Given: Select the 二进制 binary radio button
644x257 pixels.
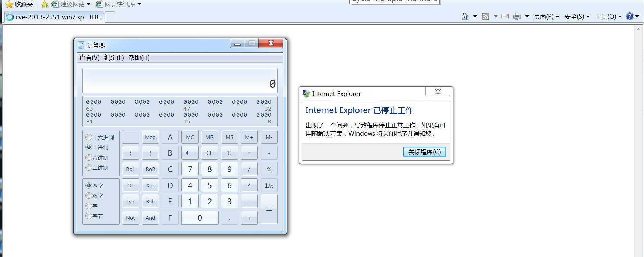Looking at the screenshot, I should (89, 168).
